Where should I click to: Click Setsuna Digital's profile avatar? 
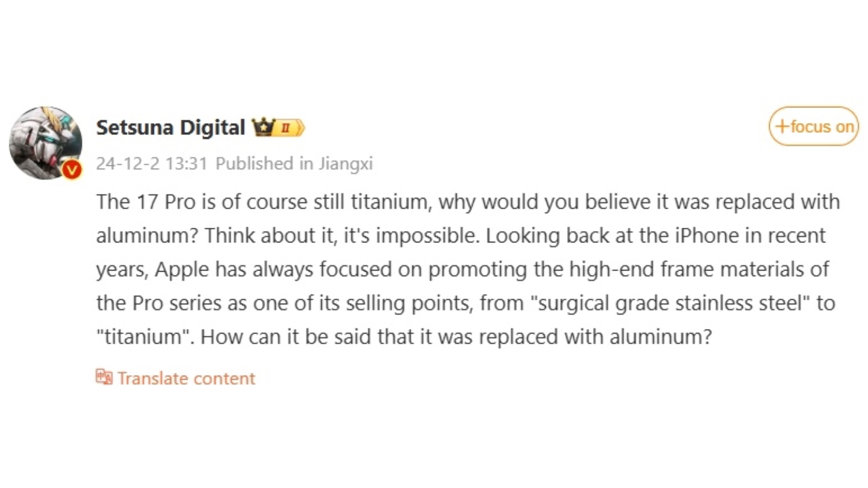pos(46,142)
